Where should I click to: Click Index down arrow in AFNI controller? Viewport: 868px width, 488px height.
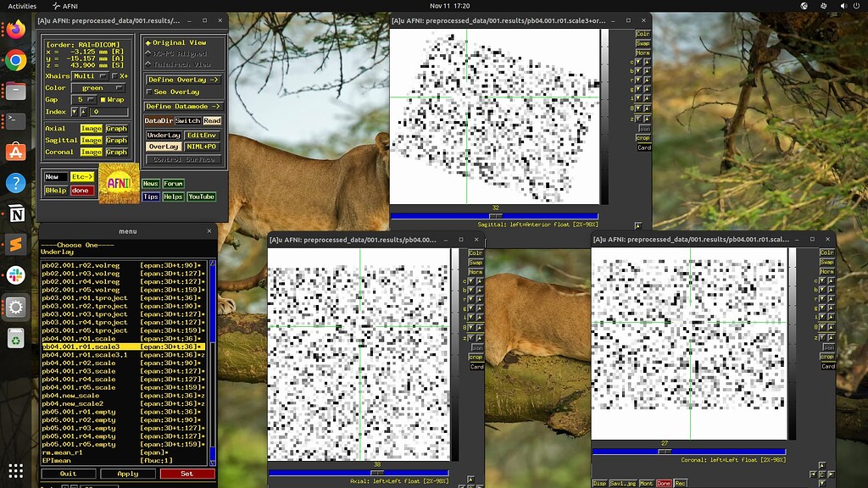75,112
